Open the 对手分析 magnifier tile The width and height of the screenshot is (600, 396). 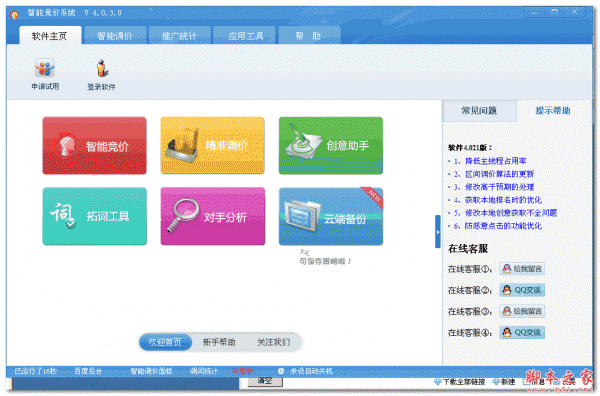[x=212, y=216]
